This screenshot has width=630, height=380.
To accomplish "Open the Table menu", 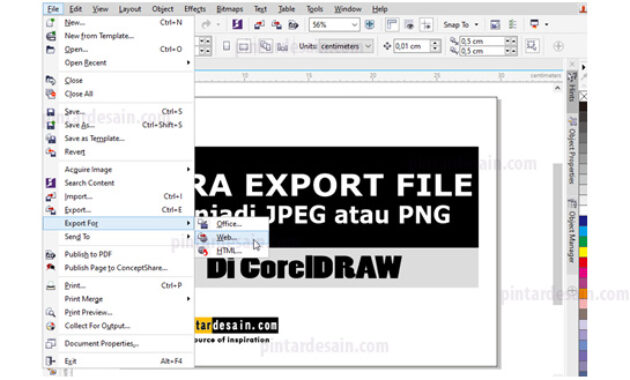I will (x=286, y=9).
